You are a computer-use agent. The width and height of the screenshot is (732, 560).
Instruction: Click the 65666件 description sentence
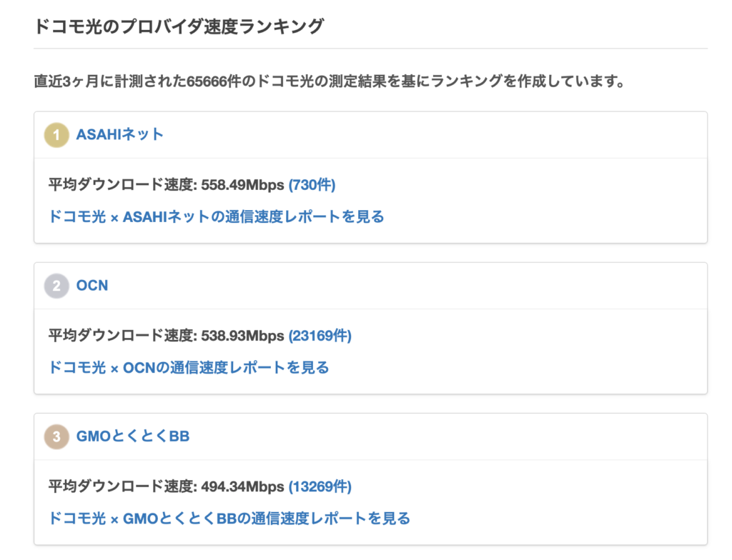pos(329,81)
